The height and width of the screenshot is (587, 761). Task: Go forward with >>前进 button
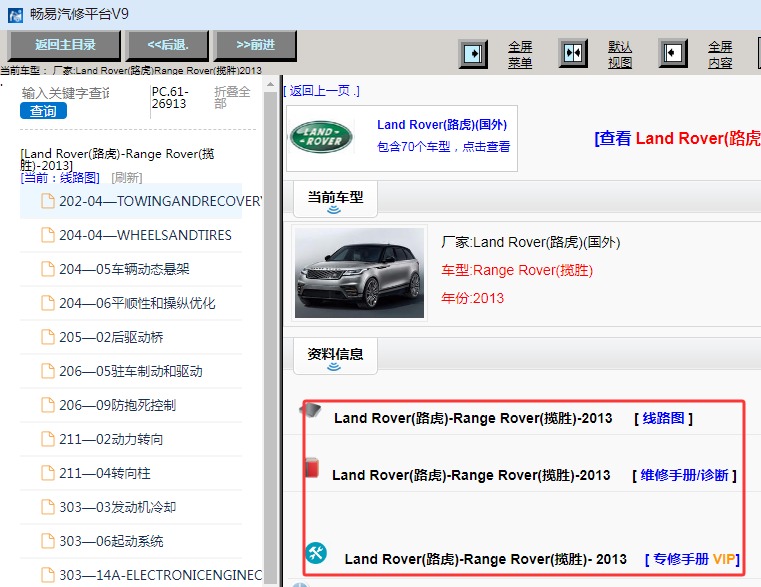(255, 45)
